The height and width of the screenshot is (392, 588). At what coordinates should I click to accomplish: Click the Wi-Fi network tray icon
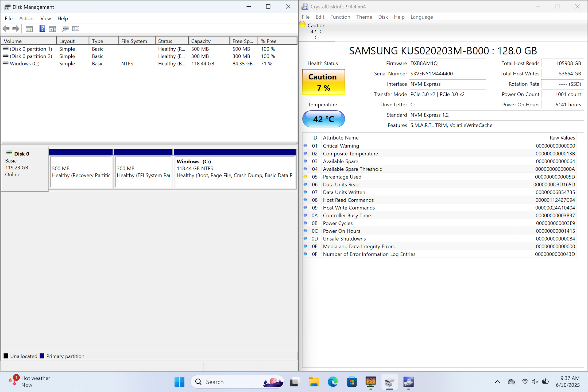(525, 382)
